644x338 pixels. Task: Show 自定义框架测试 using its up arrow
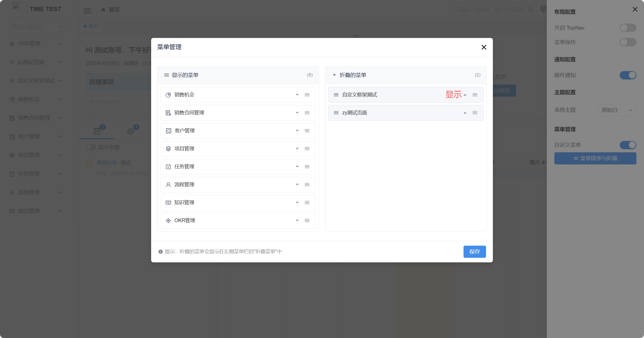(465, 95)
